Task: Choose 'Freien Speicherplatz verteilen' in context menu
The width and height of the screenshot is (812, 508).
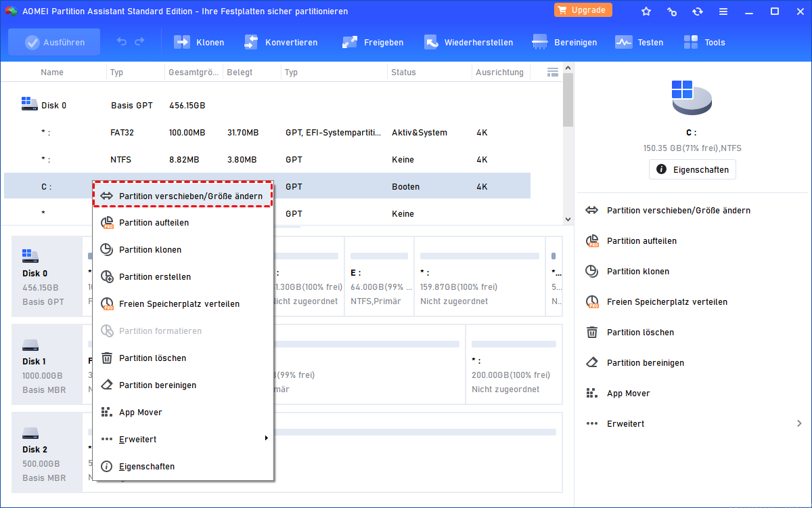Action: pyautogui.click(x=183, y=303)
